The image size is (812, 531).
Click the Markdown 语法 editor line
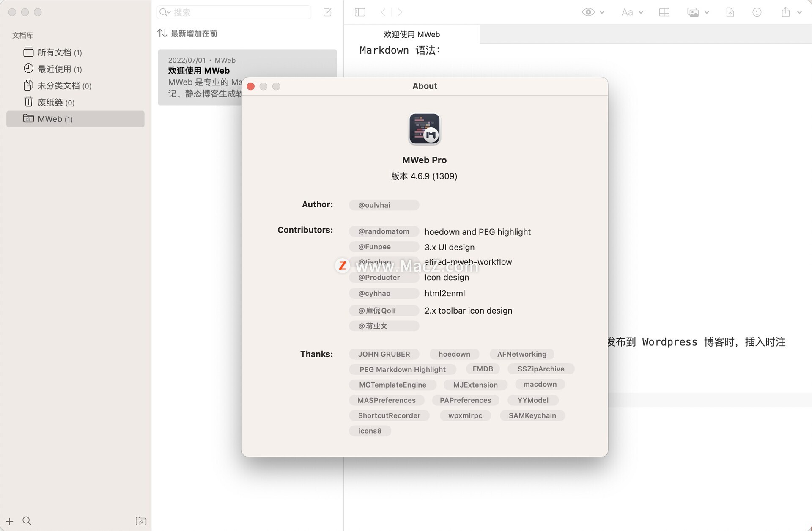(x=400, y=50)
